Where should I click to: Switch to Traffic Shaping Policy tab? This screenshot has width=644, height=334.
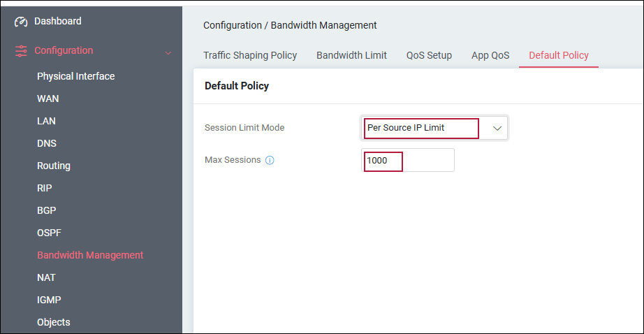tap(250, 55)
